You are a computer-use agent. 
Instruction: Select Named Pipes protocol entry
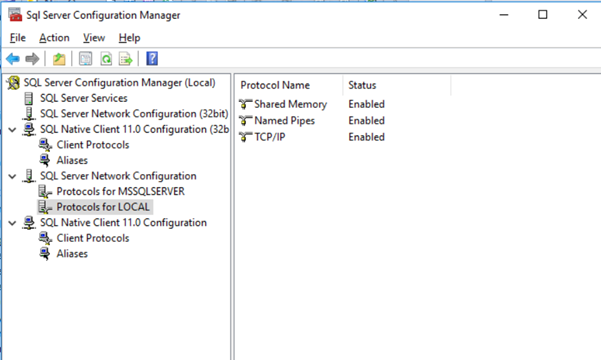pos(284,120)
